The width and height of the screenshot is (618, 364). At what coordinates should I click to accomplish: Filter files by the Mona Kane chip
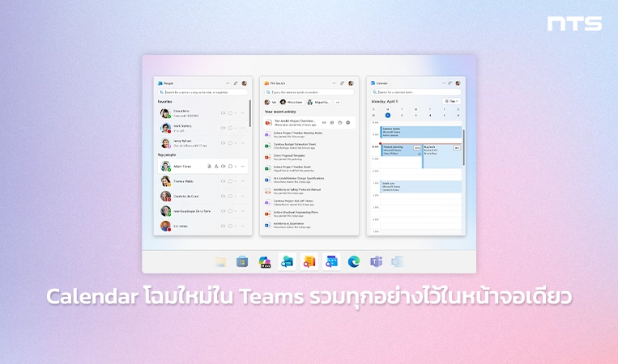(292, 102)
